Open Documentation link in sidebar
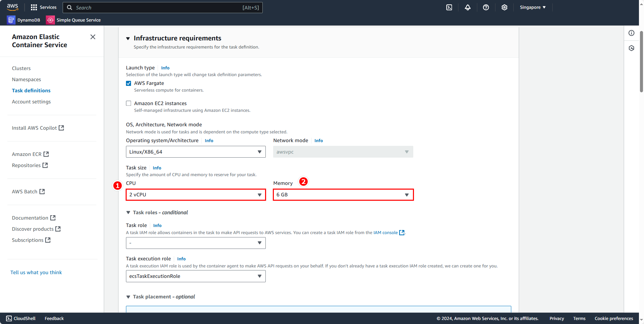Screen dimensions: 644x324 [x=34, y=218]
